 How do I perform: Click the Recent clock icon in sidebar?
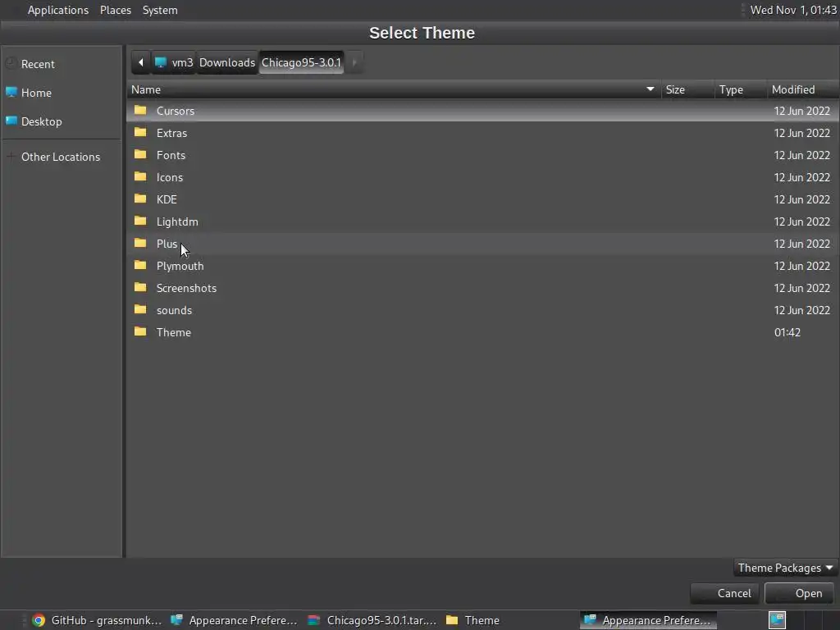point(11,64)
